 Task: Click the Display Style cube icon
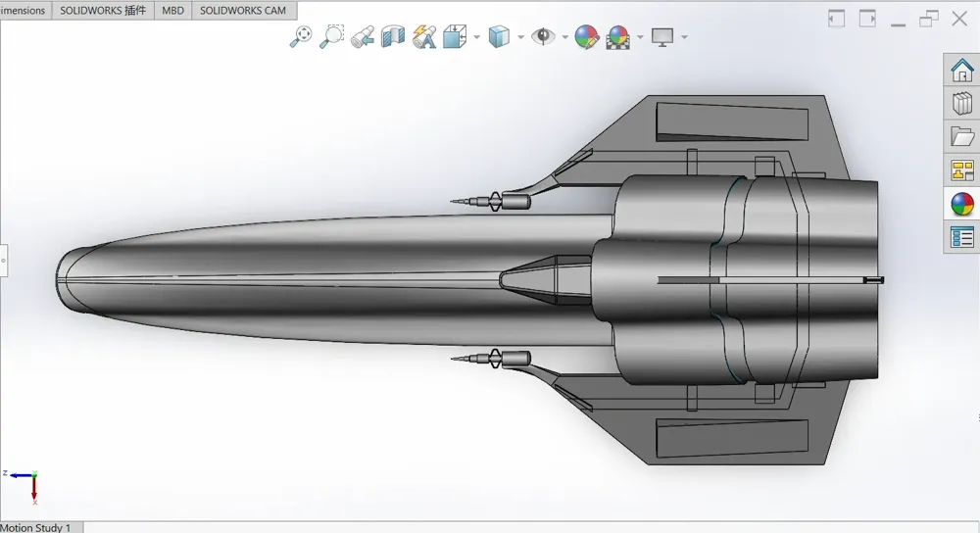[499, 37]
